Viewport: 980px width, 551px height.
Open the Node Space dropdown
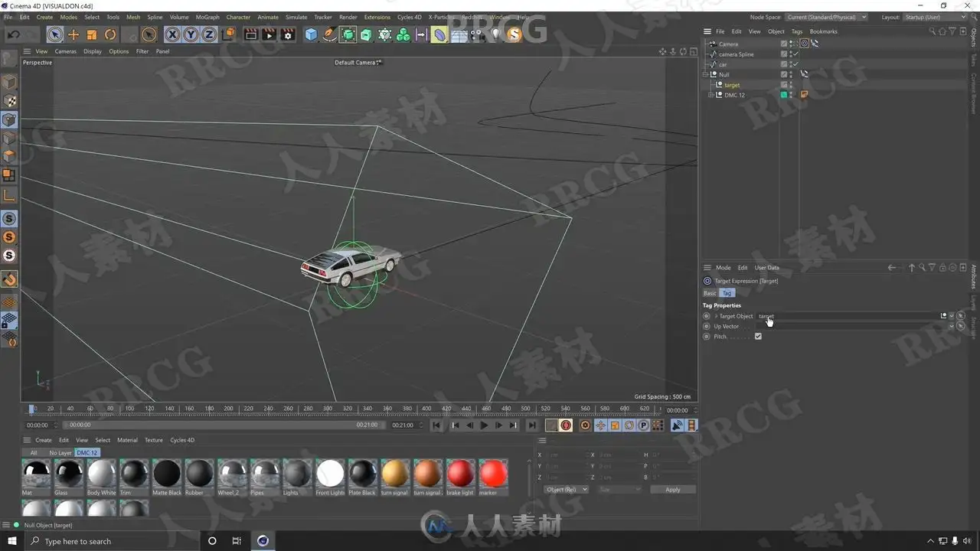coord(826,17)
